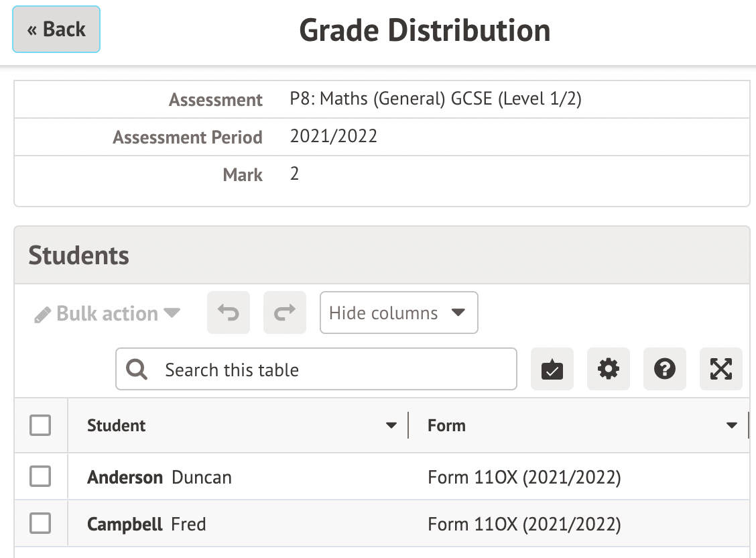This screenshot has width=756, height=558.
Task: Open Campbell Fred's student link
Action: (146, 524)
